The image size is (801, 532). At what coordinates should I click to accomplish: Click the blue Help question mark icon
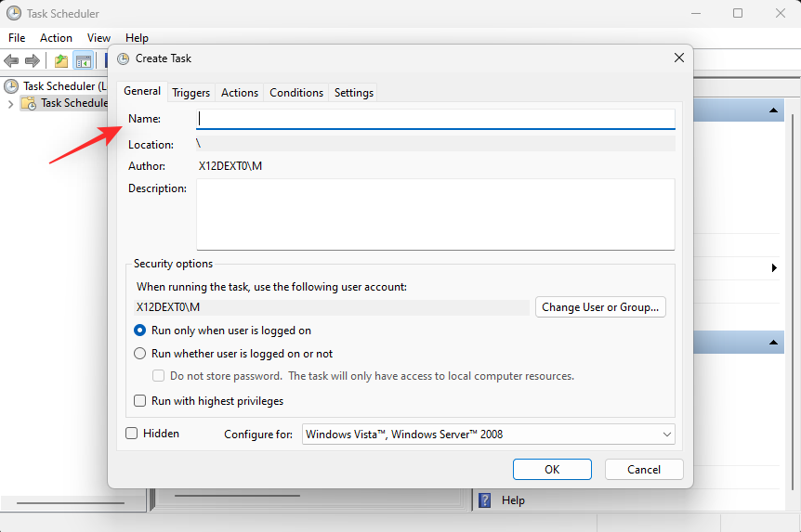click(x=484, y=500)
